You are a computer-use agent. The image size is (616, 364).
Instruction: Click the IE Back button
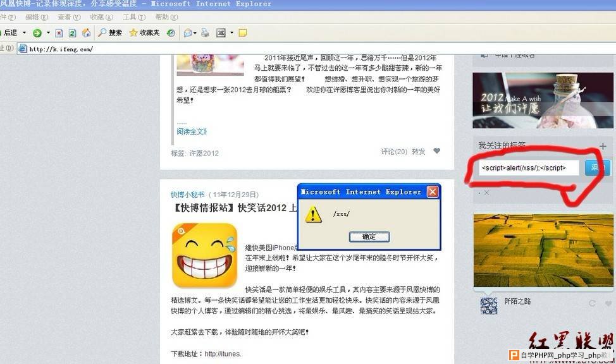pyautogui.click(x=9, y=33)
